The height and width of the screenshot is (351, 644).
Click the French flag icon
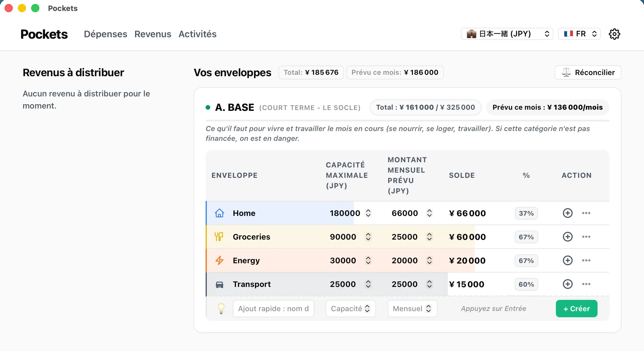(569, 34)
